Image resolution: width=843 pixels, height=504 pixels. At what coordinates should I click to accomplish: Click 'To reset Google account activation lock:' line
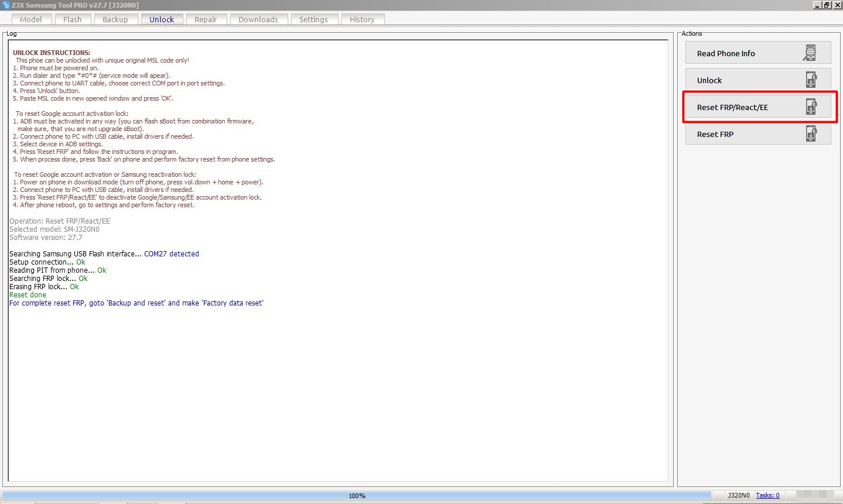[72, 114]
